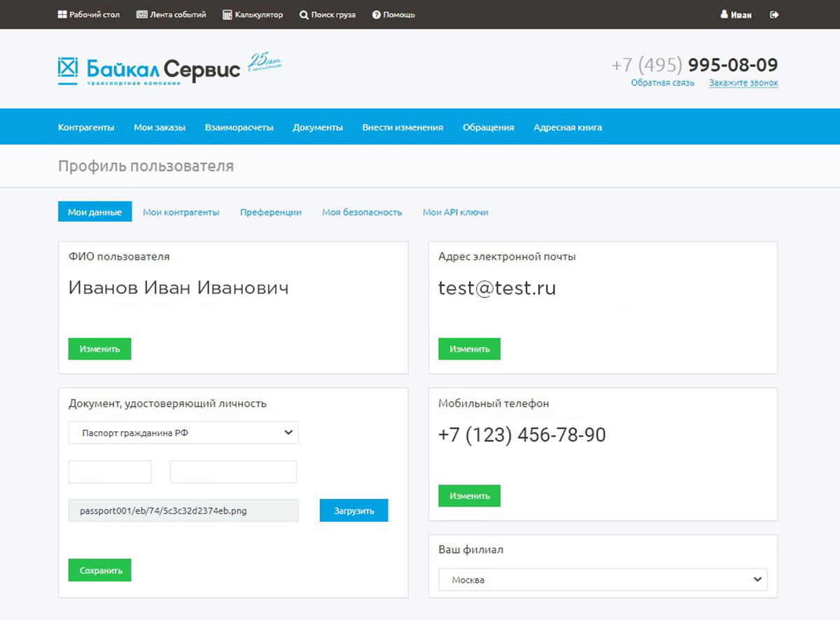Click the Помощь question mark icon
840x620 pixels.
point(377,15)
